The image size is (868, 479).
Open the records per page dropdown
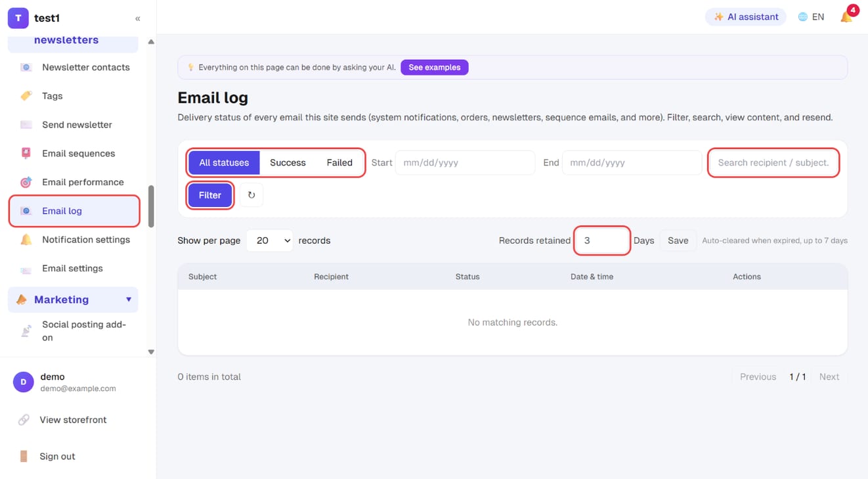click(270, 240)
